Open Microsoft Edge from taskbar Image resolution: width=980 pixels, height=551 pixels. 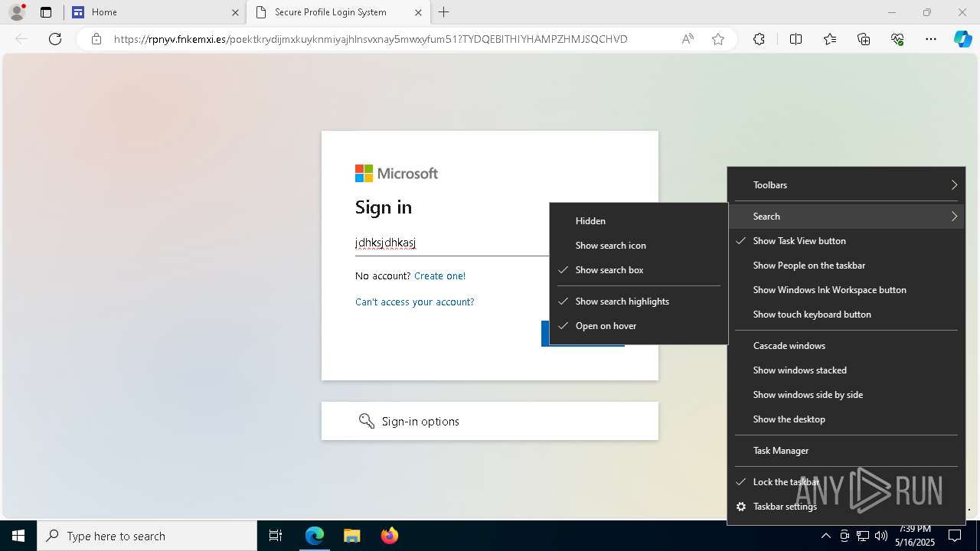pos(315,536)
